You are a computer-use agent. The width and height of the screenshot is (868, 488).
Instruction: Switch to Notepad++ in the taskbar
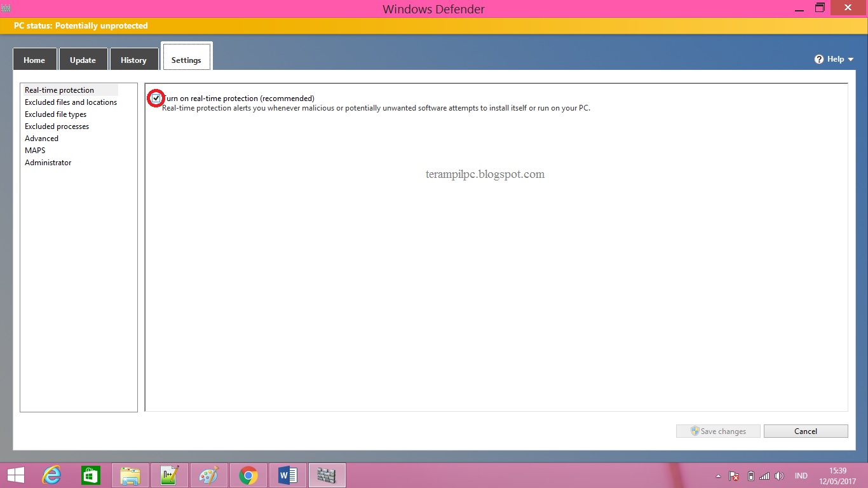point(170,475)
